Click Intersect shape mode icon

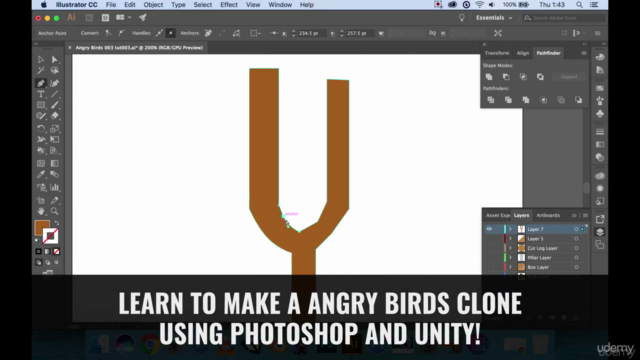point(523,77)
